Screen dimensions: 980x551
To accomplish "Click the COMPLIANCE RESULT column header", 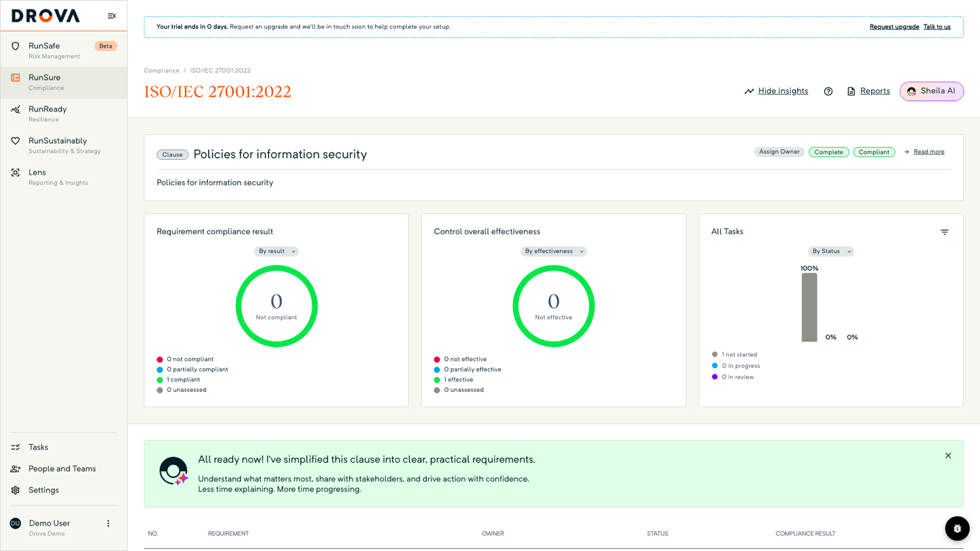I will (805, 534).
